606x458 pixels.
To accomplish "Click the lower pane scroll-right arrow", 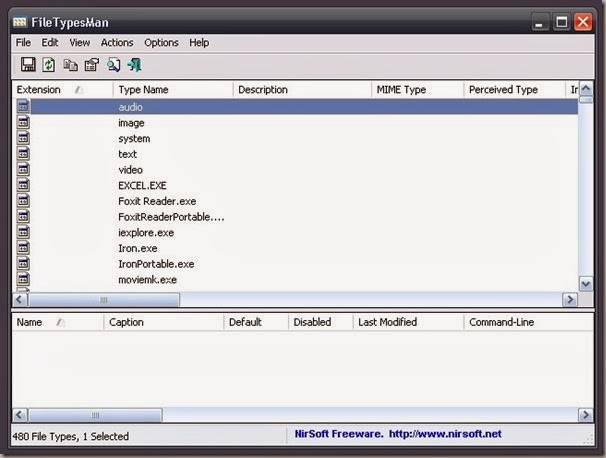I will point(586,415).
